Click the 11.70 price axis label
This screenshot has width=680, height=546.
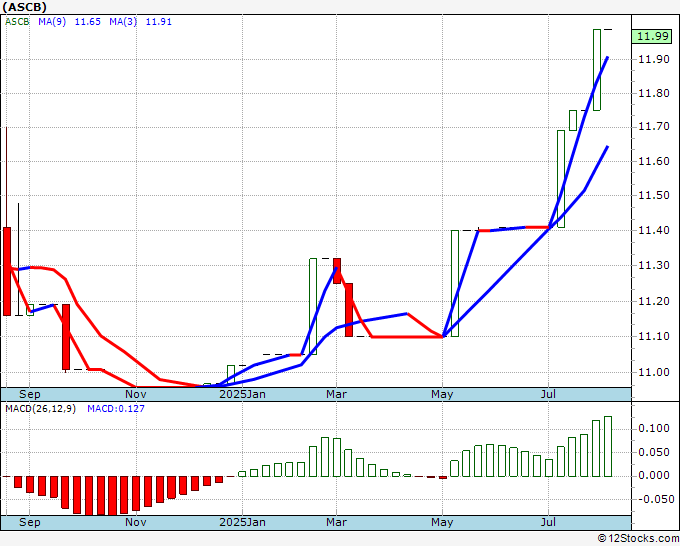[654, 127]
